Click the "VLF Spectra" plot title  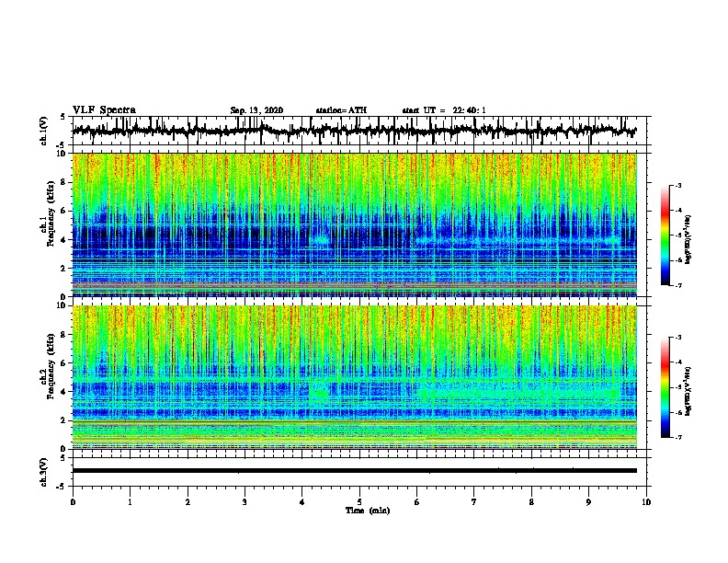104,109
